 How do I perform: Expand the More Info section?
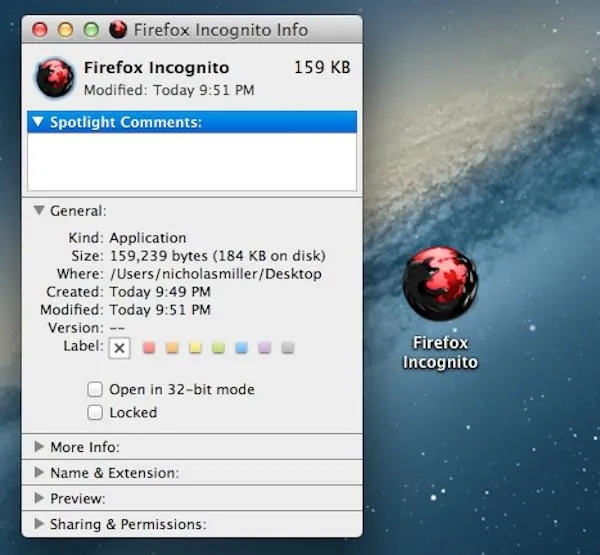39,447
